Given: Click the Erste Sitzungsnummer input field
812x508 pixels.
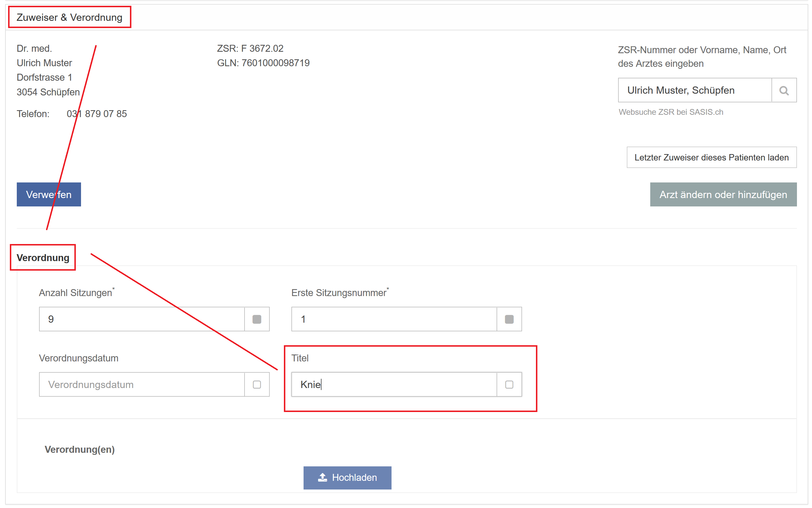Looking at the screenshot, I should point(394,319).
